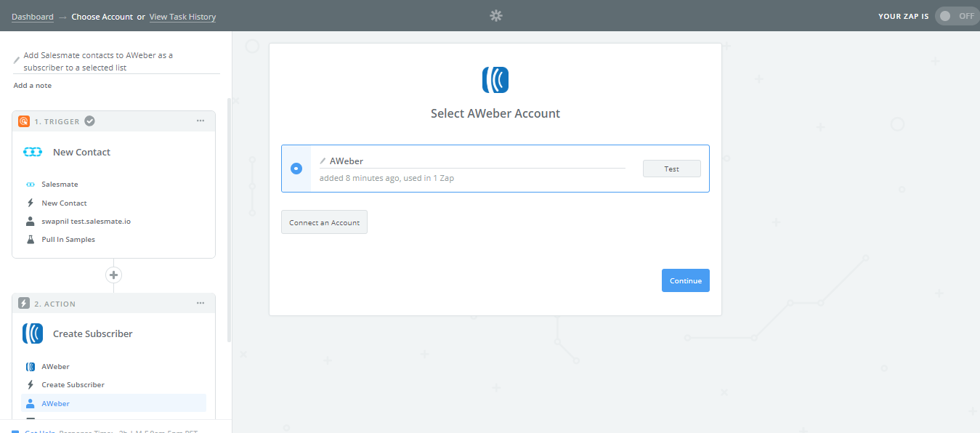
Task: Click the Salesmate app icon in the trigger step
Action: tap(30, 184)
